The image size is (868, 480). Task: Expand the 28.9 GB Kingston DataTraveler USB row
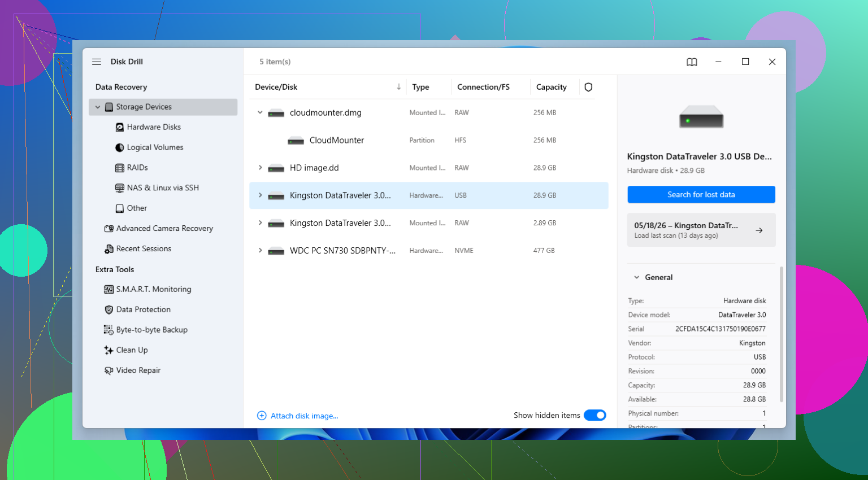pyautogui.click(x=260, y=195)
